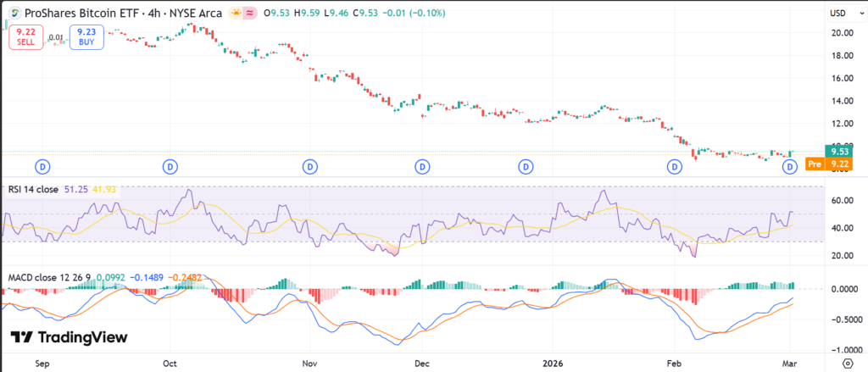Click the dividend marker above Oct label
Screen dimensions: 868x372
[170, 167]
